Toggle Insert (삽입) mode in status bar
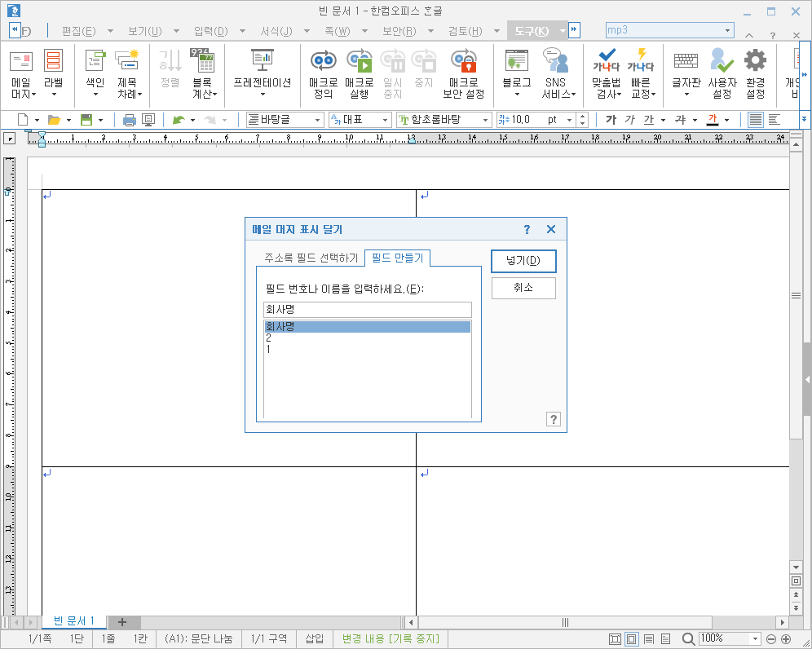 (315, 638)
